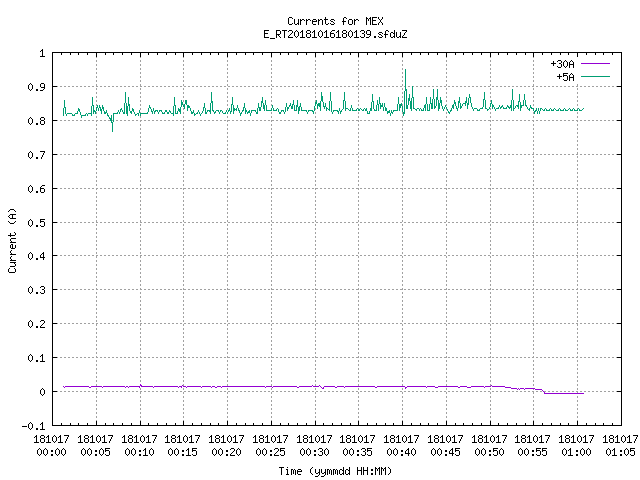The image size is (640, 480).
Task: Click the purple line's step drop after 00:55
Action: pyautogui.click(x=544, y=391)
